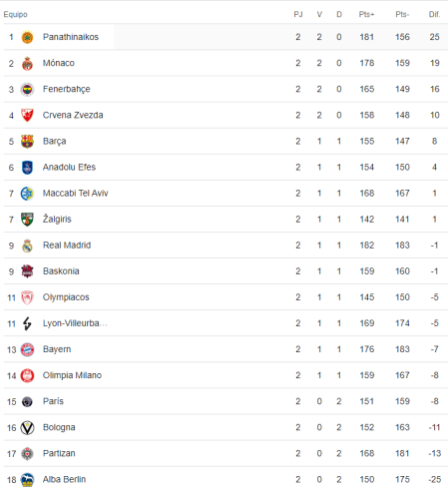Viewport: 448px width, 490px height.
Task: Click the Panathinaikos team logo
Action: tap(27, 37)
